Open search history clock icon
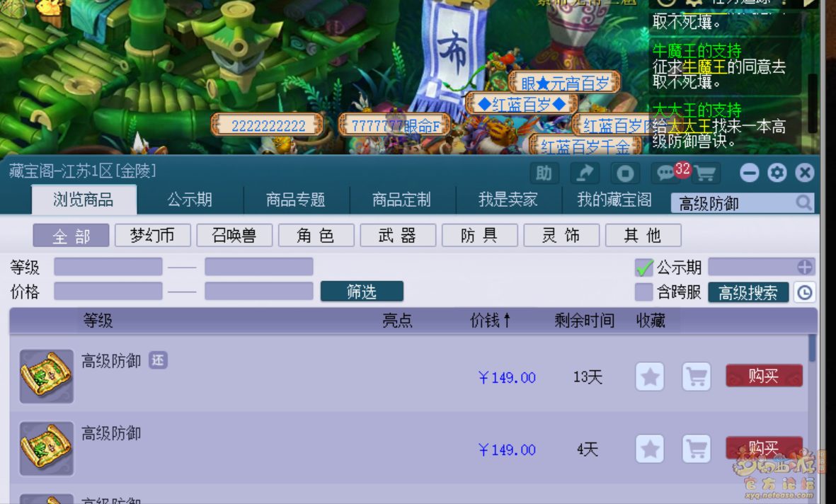Screen dimensions: 836x504 (805, 292)
